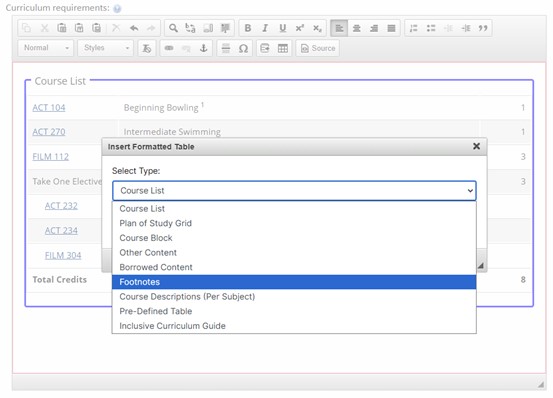
Task: Click the Block Quote icon
Action: pyautogui.click(x=483, y=28)
